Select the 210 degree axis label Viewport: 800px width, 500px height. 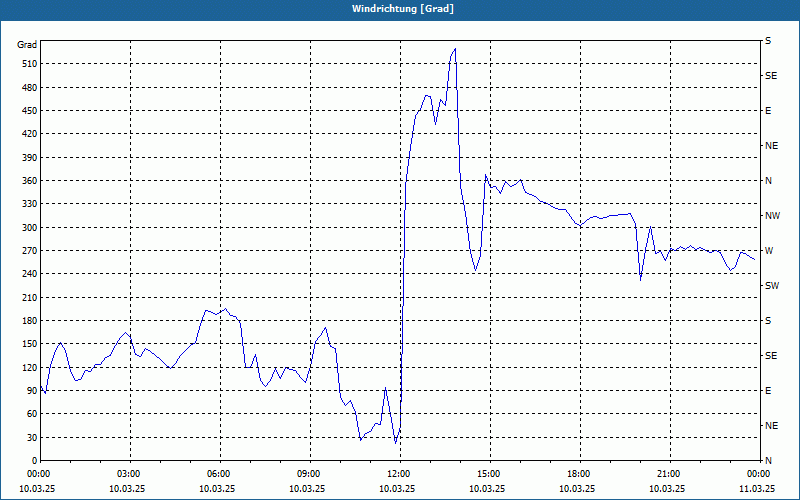(x=30, y=297)
